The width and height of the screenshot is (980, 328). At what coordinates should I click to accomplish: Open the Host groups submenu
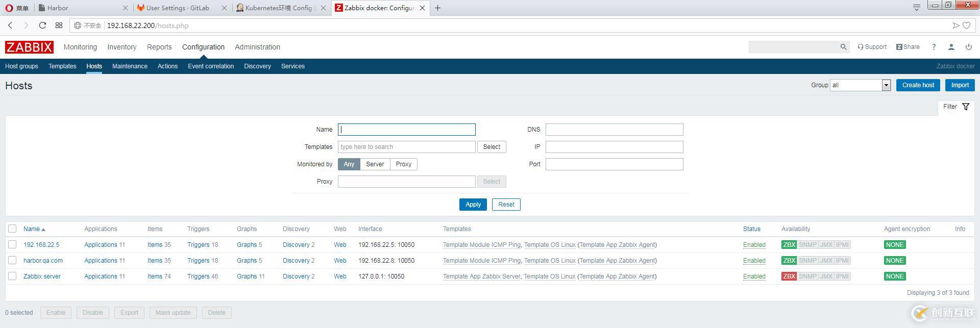tap(21, 66)
